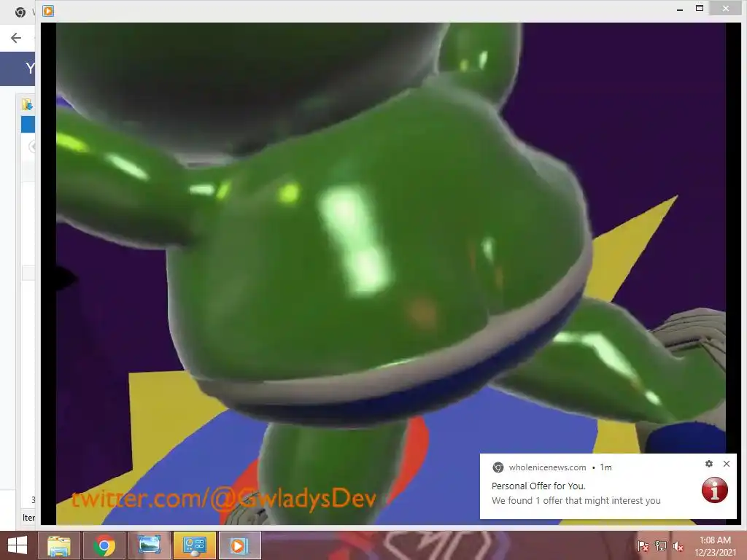The width and height of the screenshot is (747, 560).
Task: Click the Action Center flag tray icon
Action: [x=643, y=546]
